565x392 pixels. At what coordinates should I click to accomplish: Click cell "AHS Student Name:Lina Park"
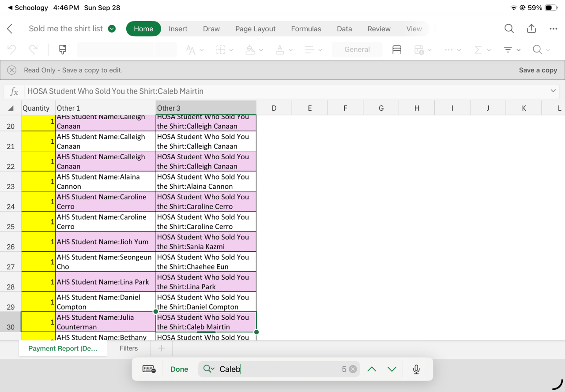click(x=106, y=282)
